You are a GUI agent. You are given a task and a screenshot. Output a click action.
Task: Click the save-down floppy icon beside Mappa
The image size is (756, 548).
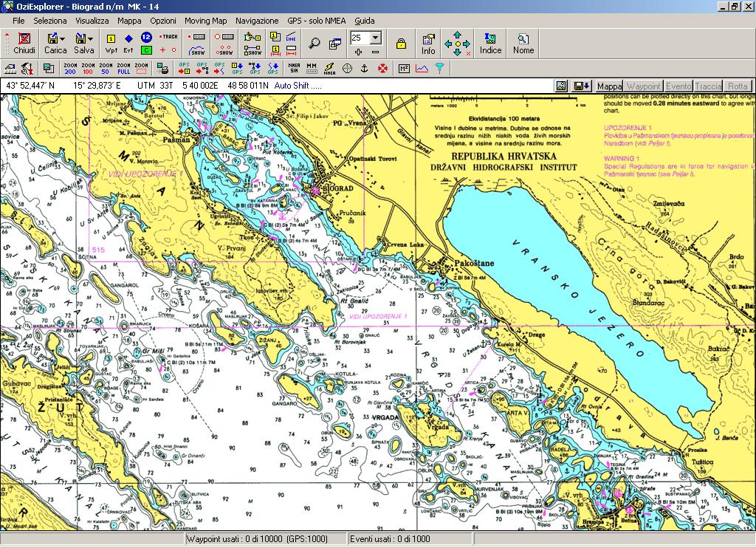[582, 86]
